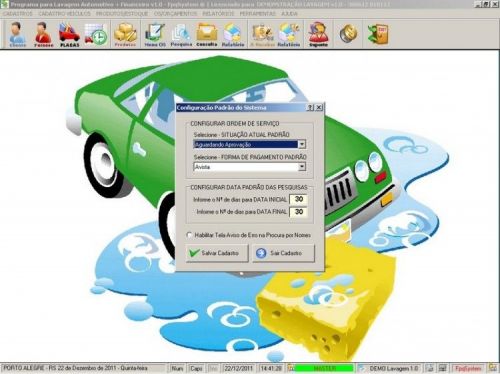
Task: Open the Suporte headset icon
Action: coord(318,34)
